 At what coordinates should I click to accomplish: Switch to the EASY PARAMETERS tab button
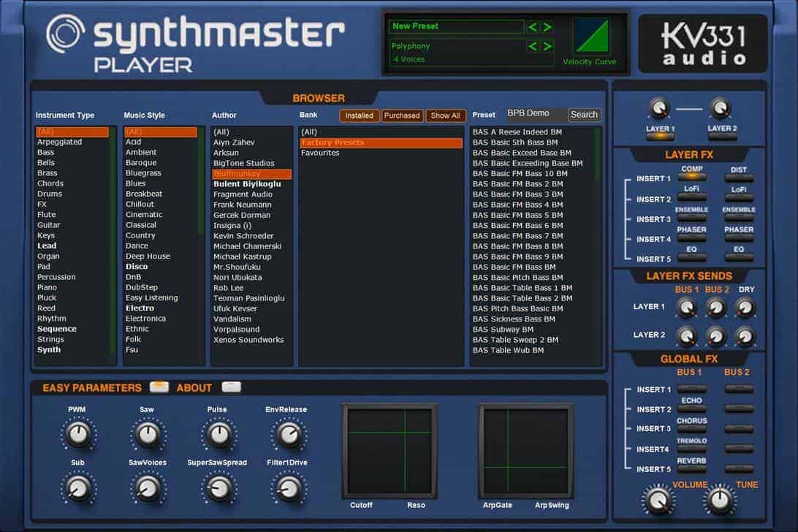click(x=159, y=387)
